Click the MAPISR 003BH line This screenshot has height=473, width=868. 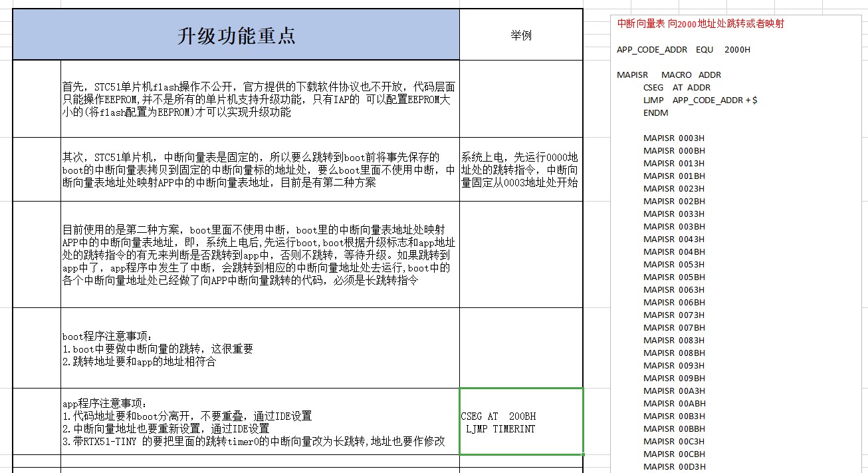coord(674,226)
